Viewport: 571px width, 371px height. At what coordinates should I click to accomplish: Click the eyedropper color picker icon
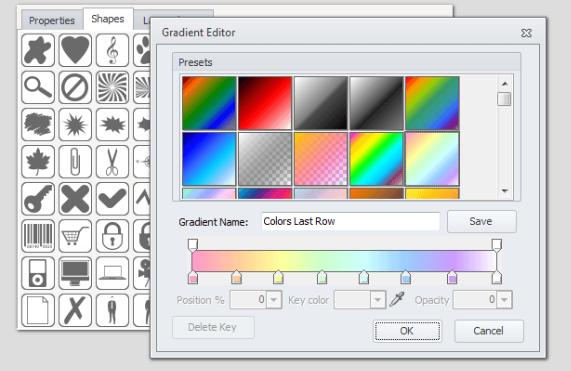(397, 300)
